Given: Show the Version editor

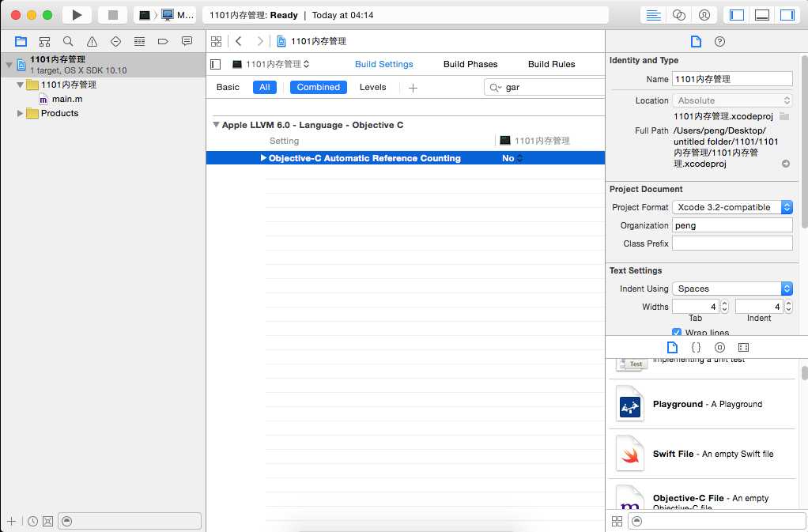Looking at the screenshot, I should point(704,15).
